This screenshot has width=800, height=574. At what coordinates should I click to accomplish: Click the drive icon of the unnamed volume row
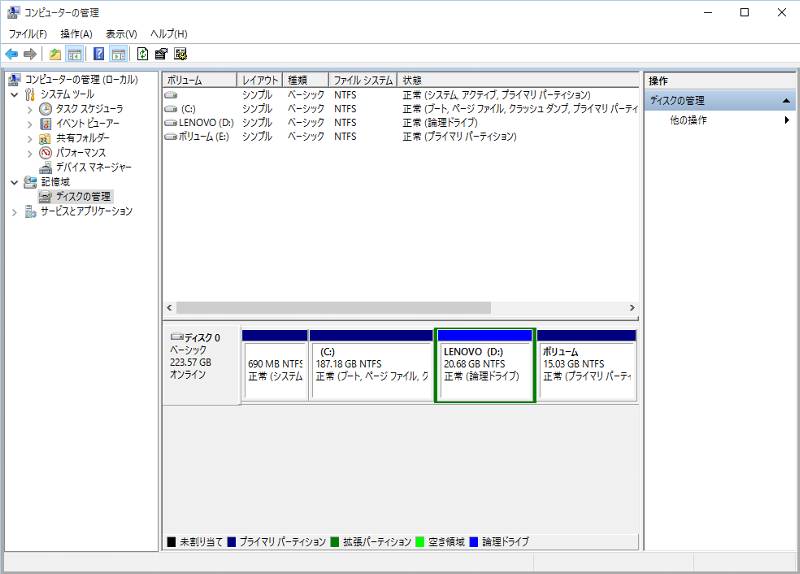pyautogui.click(x=171, y=95)
